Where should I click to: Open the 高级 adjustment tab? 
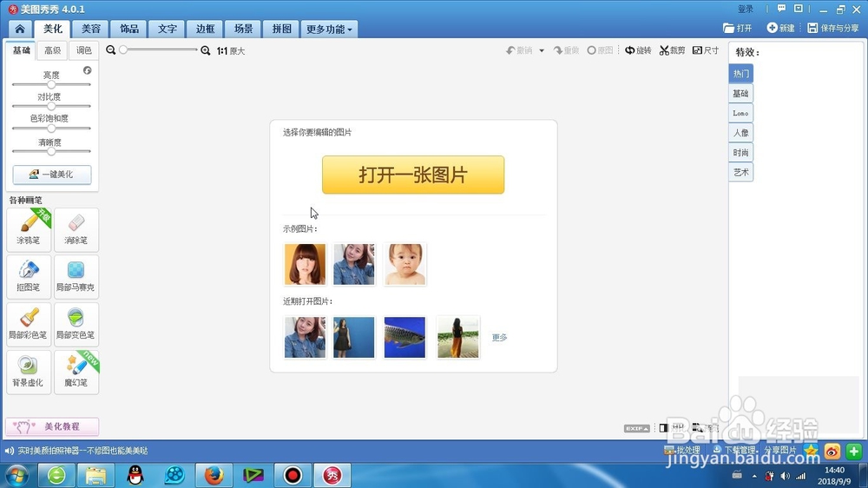(x=53, y=50)
